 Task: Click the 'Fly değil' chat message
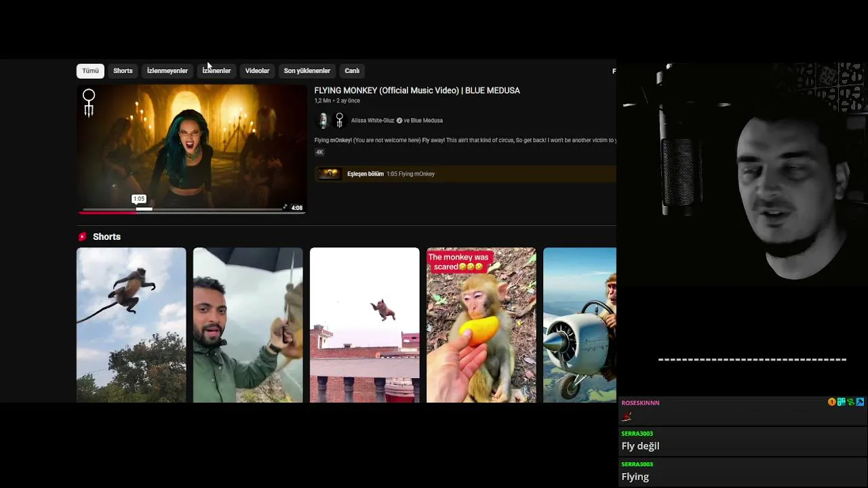pos(640,446)
